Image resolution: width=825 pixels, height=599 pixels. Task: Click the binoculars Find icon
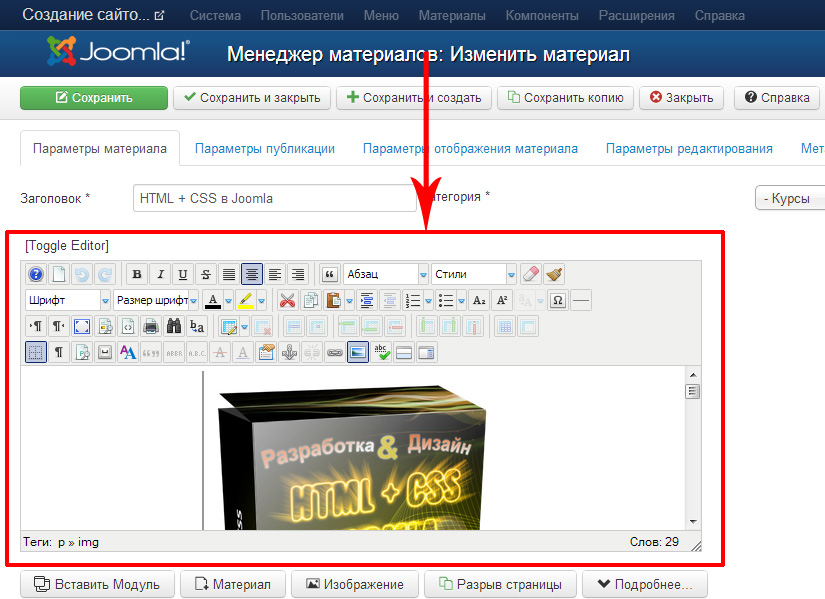pos(173,326)
